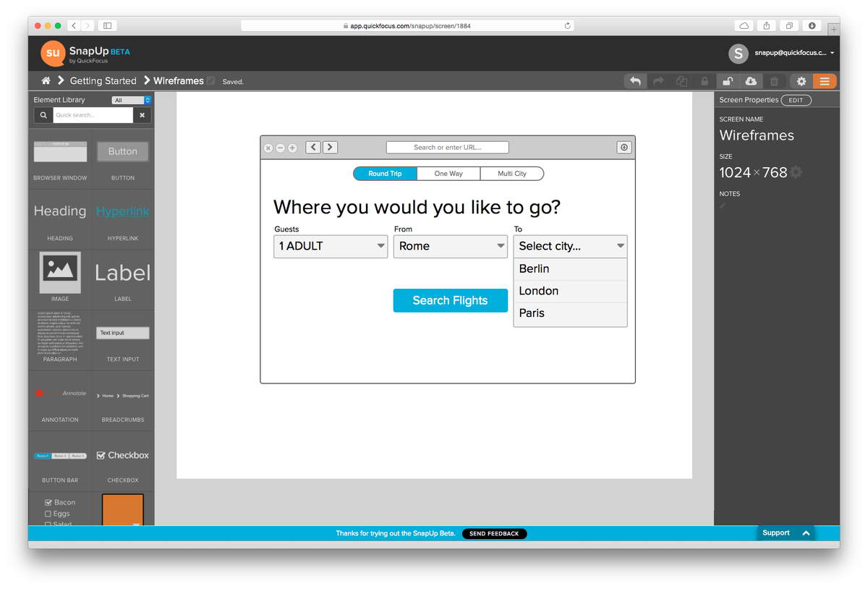
Task: Click the gear icon next to screen size
Action: tap(796, 172)
